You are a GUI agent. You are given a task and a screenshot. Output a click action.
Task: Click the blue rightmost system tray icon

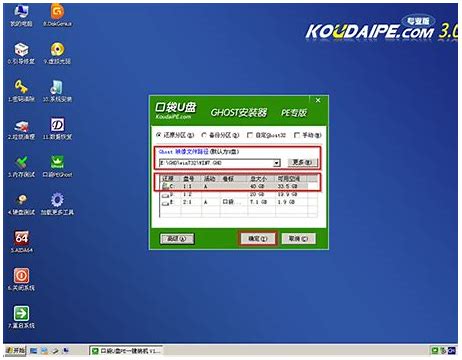(x=451, y=351)
